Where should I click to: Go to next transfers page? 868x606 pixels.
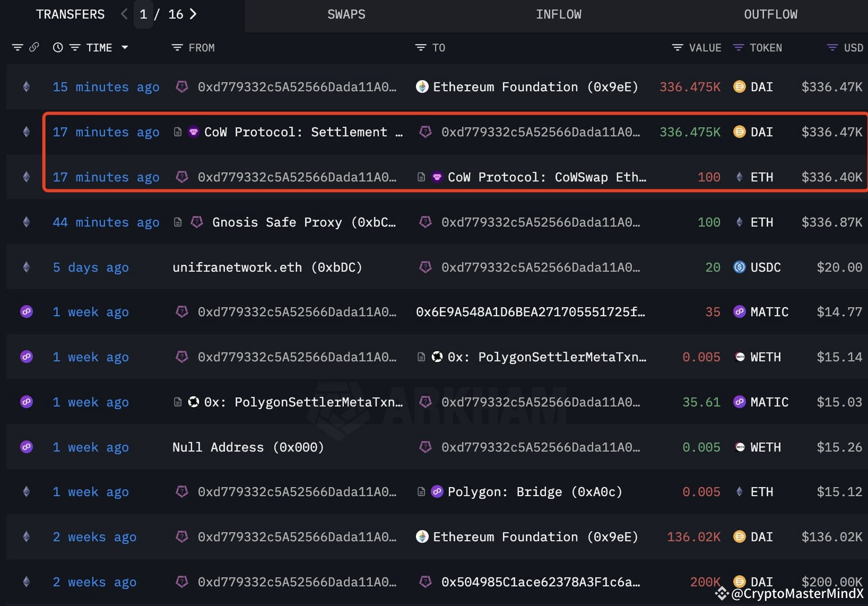coord(193,14)
